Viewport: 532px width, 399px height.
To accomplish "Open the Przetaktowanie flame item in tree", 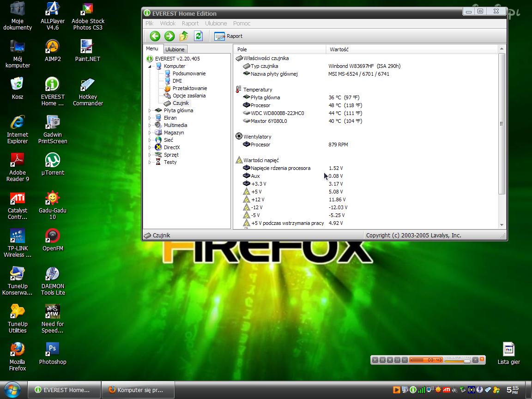I will 189,88.
